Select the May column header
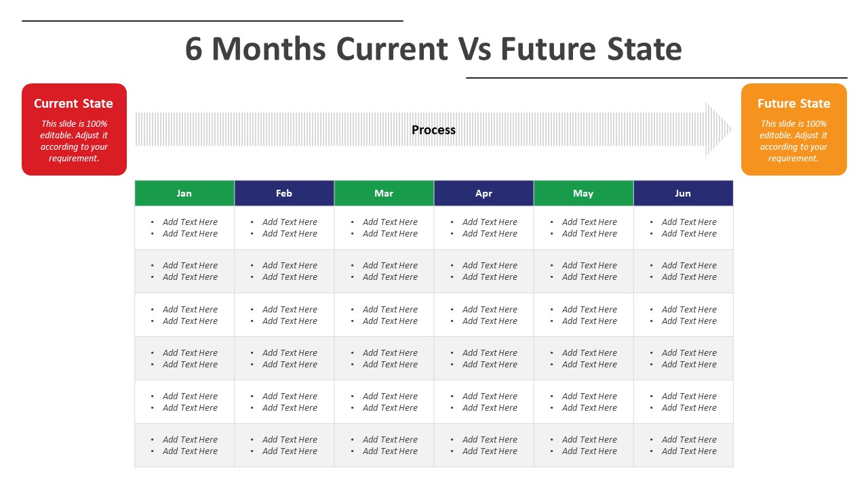868x488 pixels. (583, 193)
